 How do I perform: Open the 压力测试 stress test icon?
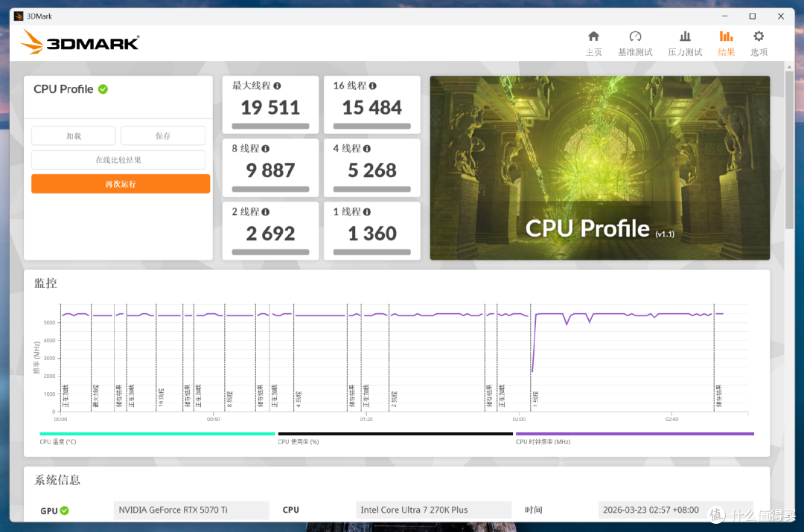(x=685, y=36)
